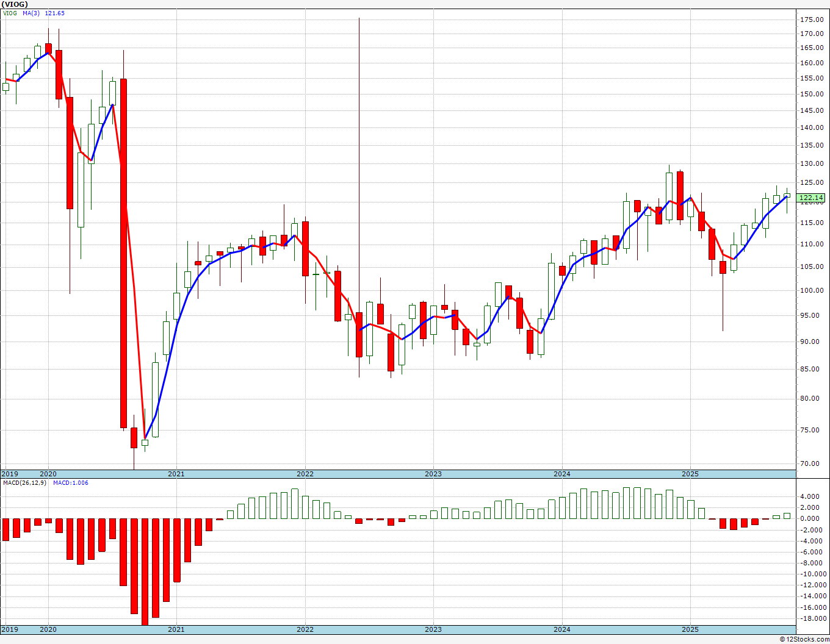The image size is (830, 644).
Task: Click 2019 on the price chart time axis
Action: pos(10,474)
